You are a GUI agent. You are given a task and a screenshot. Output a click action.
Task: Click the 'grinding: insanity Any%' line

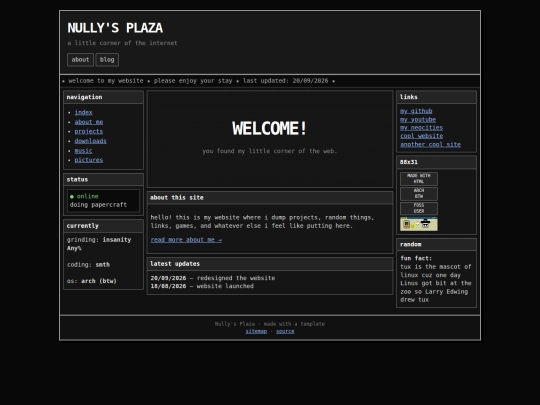(99, 244)
